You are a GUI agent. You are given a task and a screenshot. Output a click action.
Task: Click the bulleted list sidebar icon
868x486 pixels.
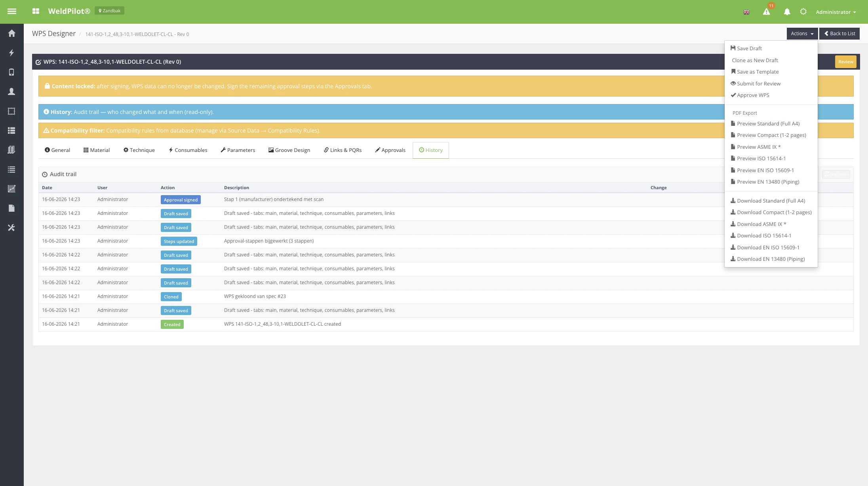click(x=11, y=169)
